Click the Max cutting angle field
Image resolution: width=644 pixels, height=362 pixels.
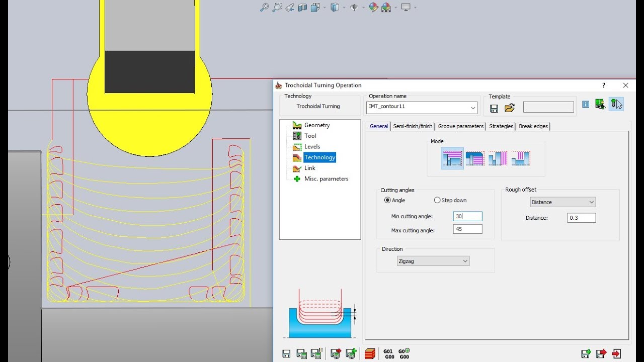tap(467, 229)
